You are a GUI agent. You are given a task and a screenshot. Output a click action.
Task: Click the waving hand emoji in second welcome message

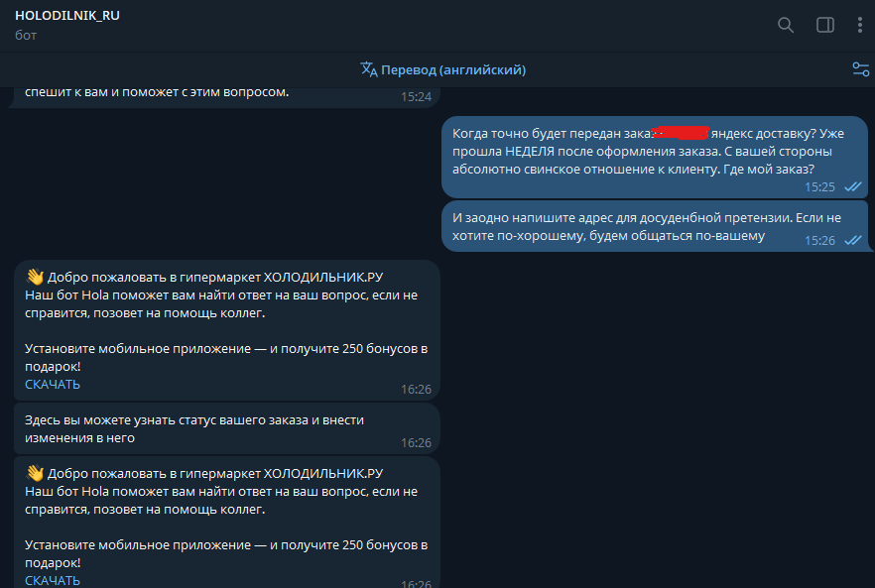(x=35, y=473)
